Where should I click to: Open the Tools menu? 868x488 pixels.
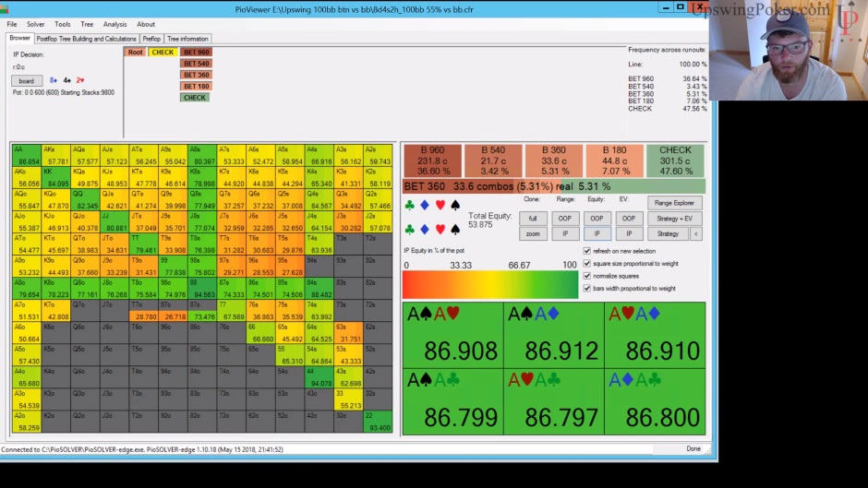[x=63, y=24]
